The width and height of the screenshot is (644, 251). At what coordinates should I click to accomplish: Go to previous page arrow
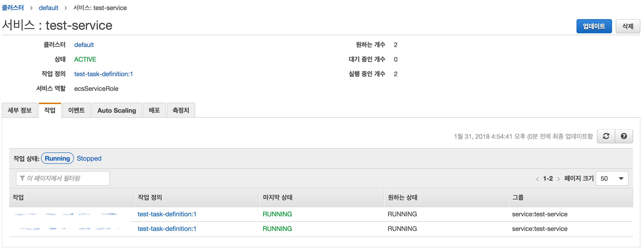(537, 179)
